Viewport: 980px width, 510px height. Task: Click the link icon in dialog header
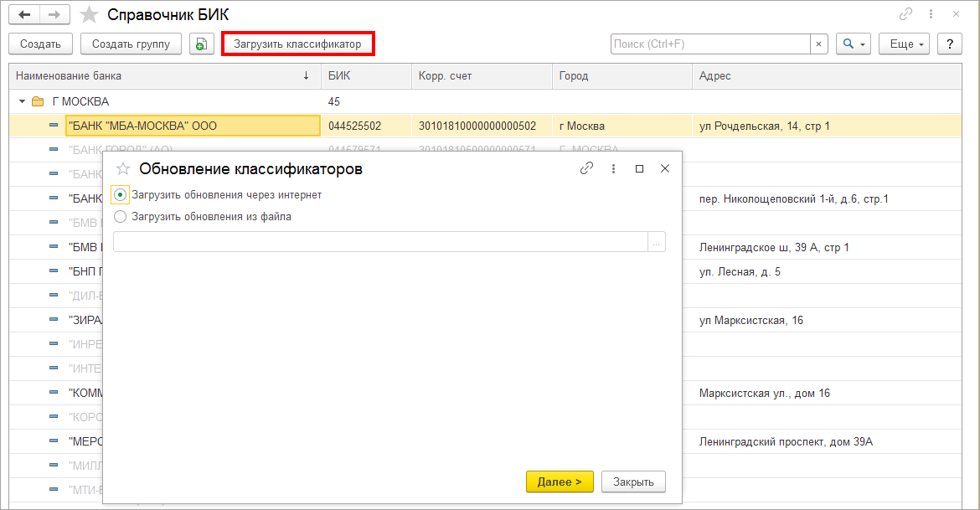point(586,168)
